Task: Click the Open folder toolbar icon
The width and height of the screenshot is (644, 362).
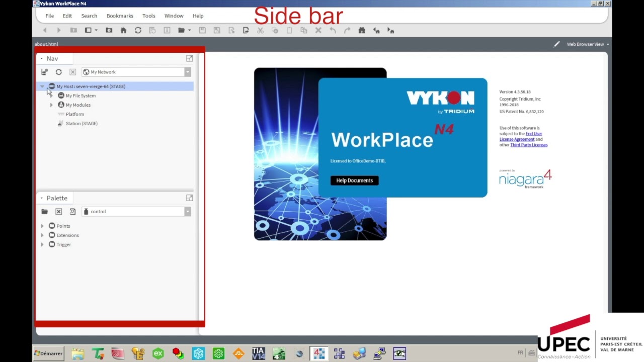Action: (181, 31)
